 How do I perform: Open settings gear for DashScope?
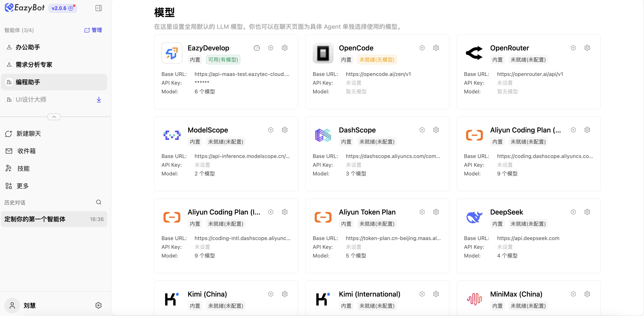[x=436, y=130]
